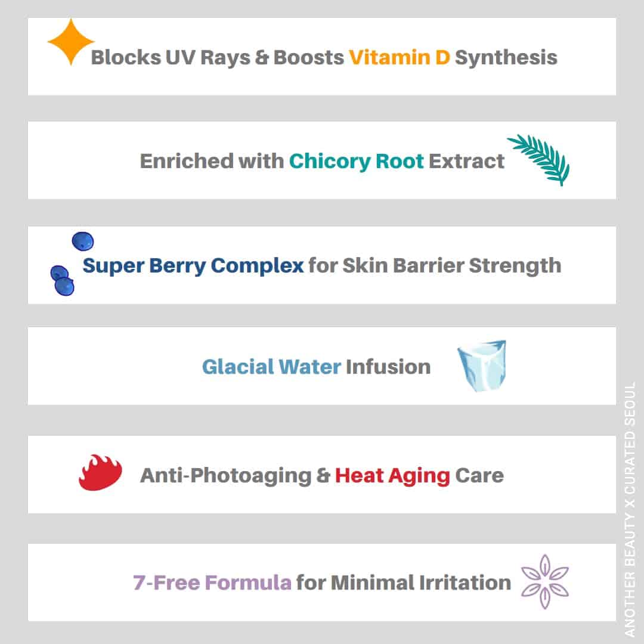Image resolution: width=644 pixels, height=644 pixels.
Task: Click the gray word "Infusion"
Action: click(x=388, y=366)
